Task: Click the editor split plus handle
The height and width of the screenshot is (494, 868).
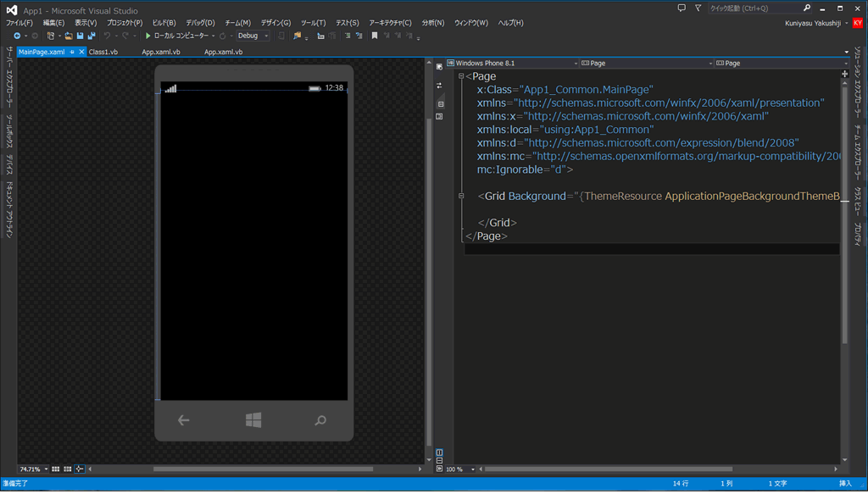Action: click(845, 74)
